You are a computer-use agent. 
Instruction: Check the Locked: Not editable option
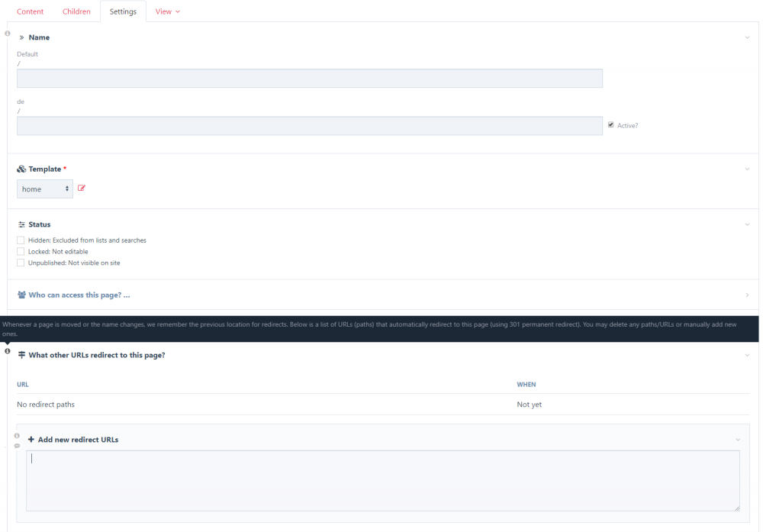point(21,251)
